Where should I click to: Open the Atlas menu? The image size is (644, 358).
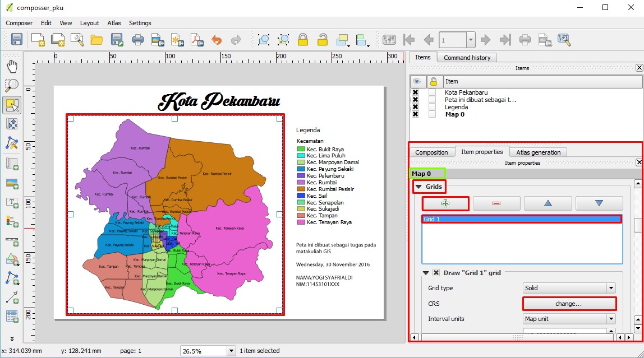(x=114, y=23)
